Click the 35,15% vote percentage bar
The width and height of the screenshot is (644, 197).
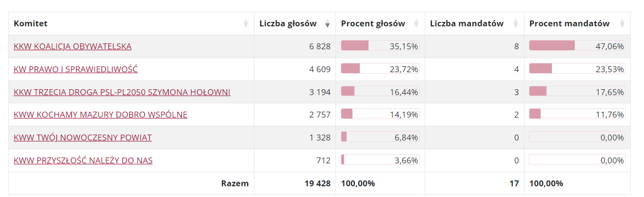pyautogui.click(x=380, y=46)
